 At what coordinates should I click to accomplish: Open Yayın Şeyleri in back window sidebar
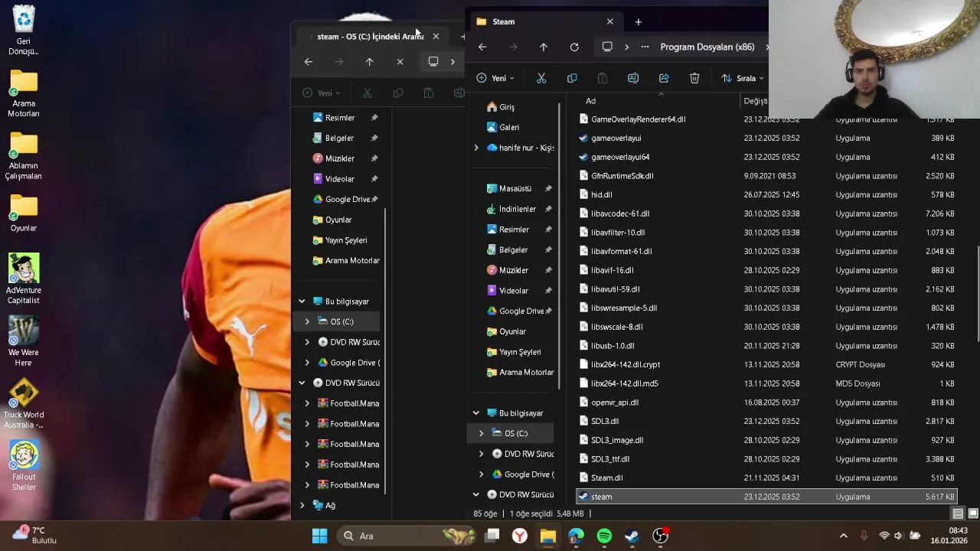click(x=346, y=240)
